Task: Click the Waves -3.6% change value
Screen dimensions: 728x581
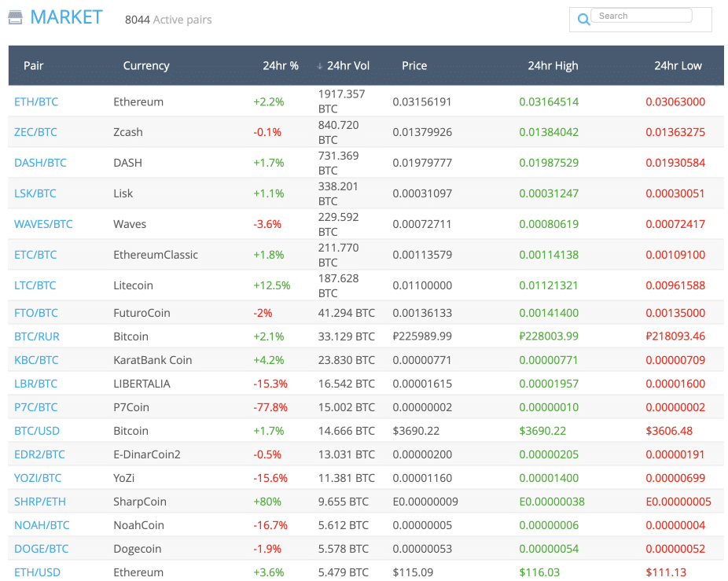Action: [x=267, y=224]
